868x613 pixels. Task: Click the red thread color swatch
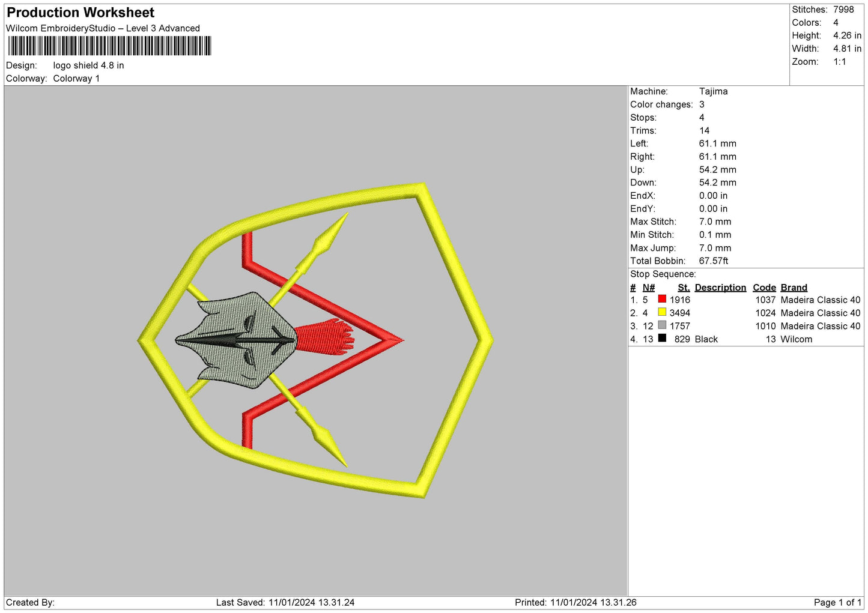(x=662, y=299)
